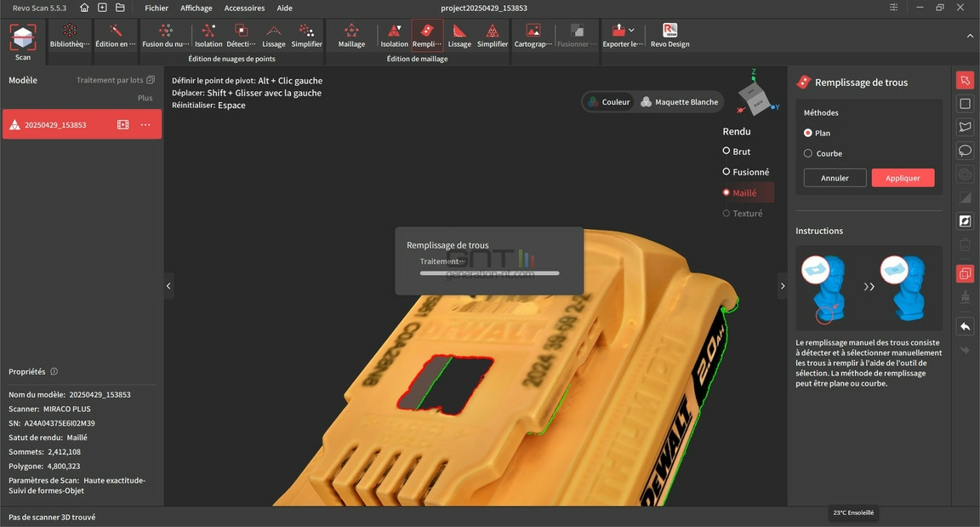Click scanner name MIRACO PLUS
The width and height of the screenshot is (980, 527).
tap(67, 409)
